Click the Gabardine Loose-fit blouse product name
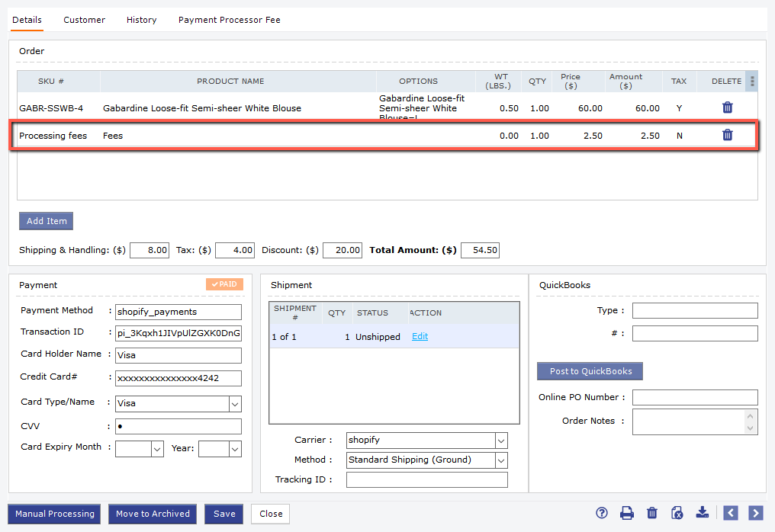The height and width of the screenshot is (532, 775). tap(201, 108)
